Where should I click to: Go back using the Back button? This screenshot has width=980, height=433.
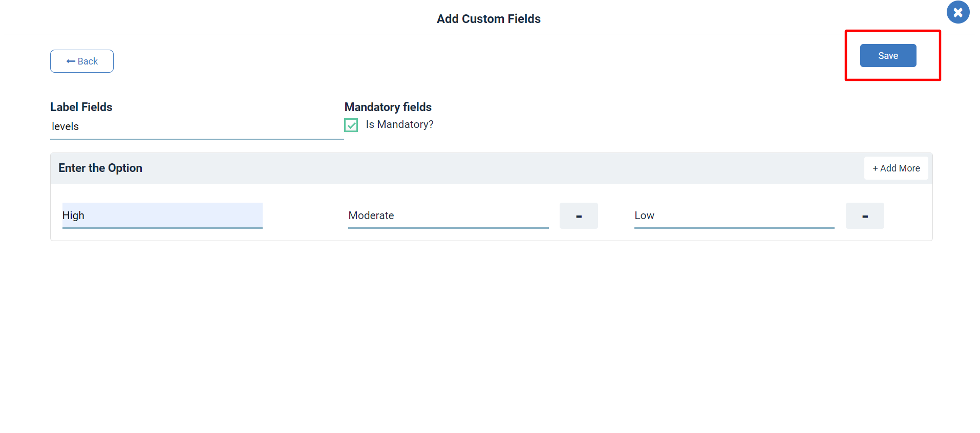coord(82,61)
